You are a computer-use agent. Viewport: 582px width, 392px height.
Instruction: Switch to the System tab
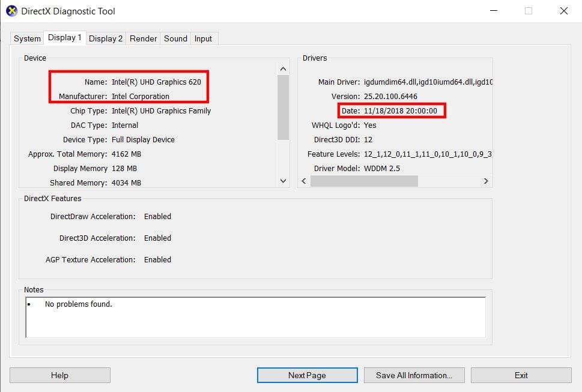coord(27,39)
